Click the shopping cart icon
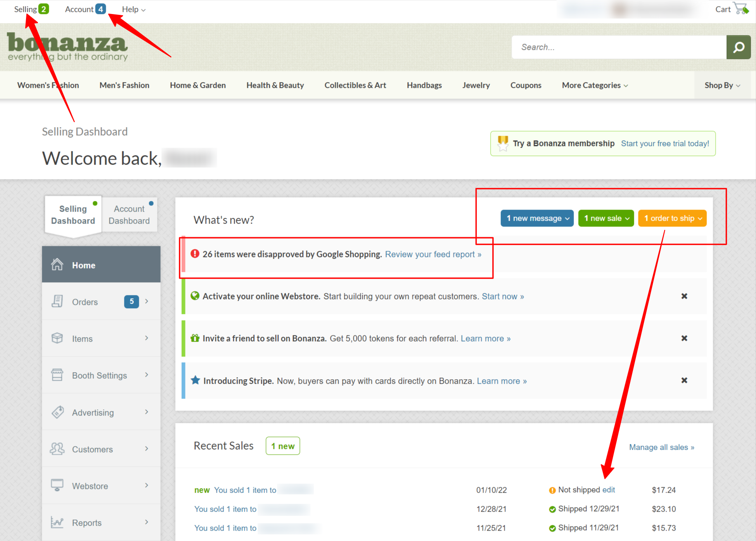Image resolution: width=756 pixels, height=541 pixels. click(741, 9)
